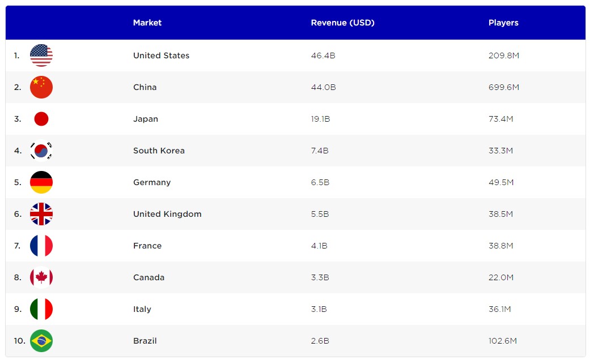Click China's 44.0B revenue value
Viewport: 594px width, 364px height.
pyautogui.click(x=323, y=87)
